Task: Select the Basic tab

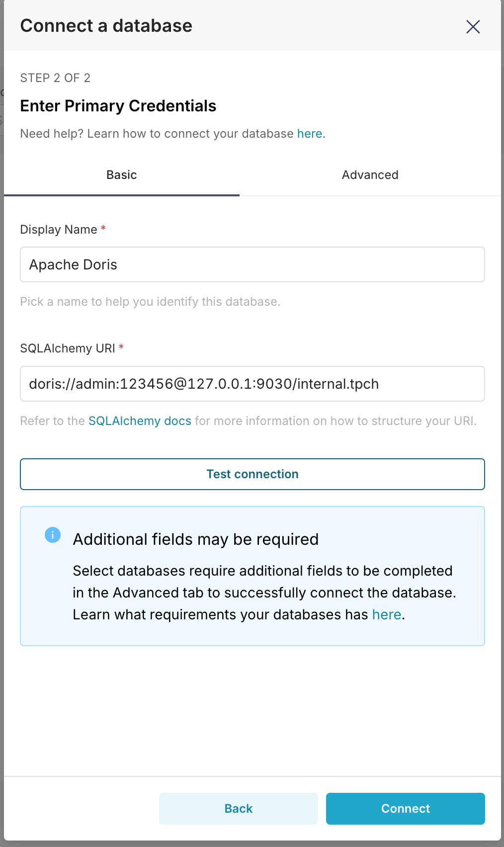Action: (x=122, y=175)
